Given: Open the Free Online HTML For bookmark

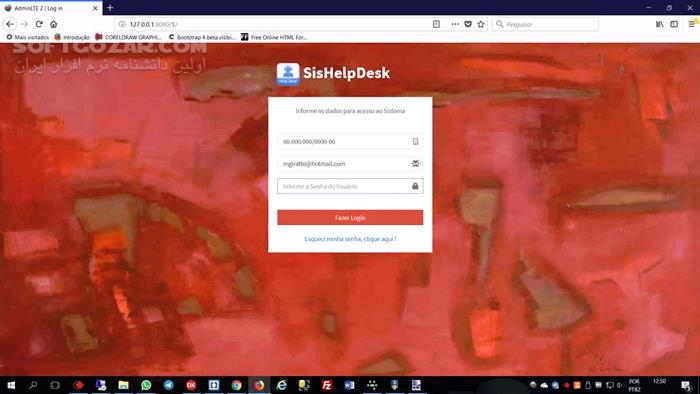Looking at the screenshot, I should coord(274,37).
